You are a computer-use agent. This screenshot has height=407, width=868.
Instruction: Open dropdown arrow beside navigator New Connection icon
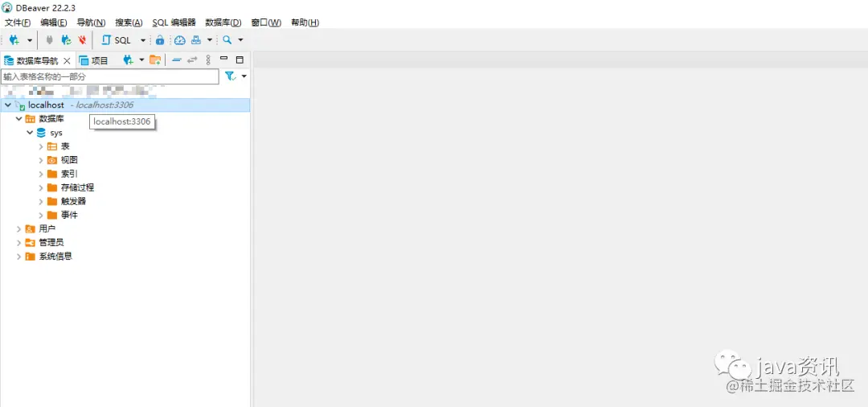pyautogui.click(x=141, y=60)
